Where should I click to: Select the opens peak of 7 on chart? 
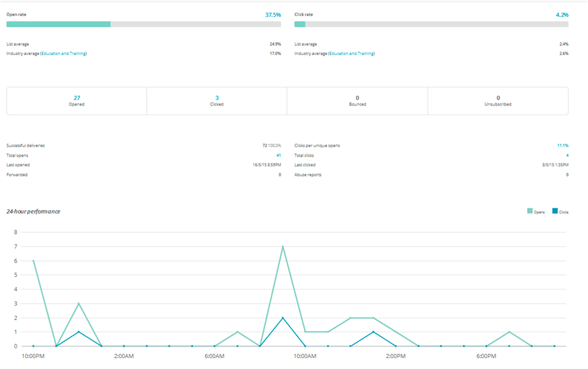[283, 247]
